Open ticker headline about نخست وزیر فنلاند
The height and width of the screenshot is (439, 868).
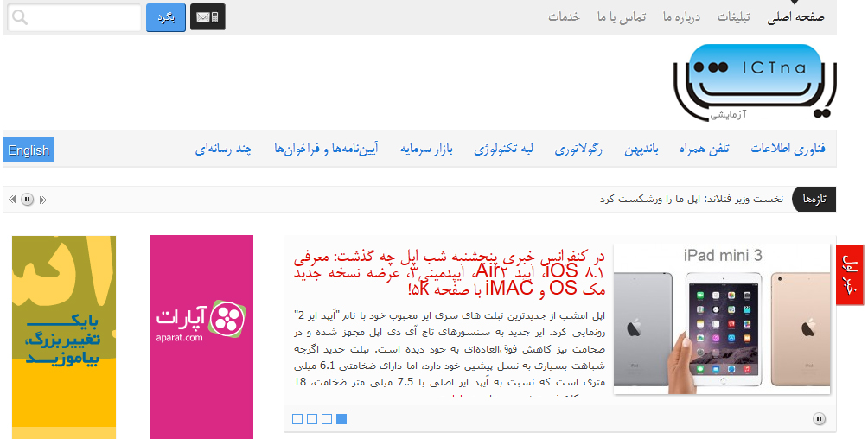pyautogui.click(x=692, y=200)
